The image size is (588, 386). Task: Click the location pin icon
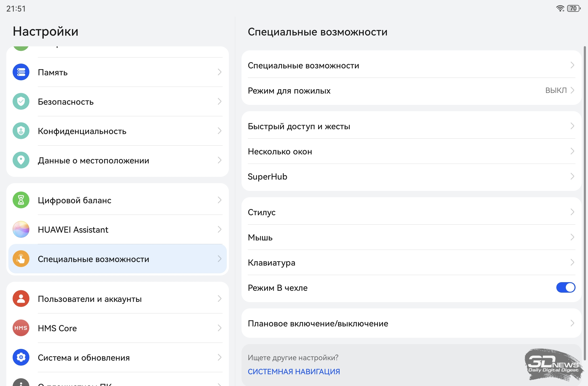click(21, 160)
